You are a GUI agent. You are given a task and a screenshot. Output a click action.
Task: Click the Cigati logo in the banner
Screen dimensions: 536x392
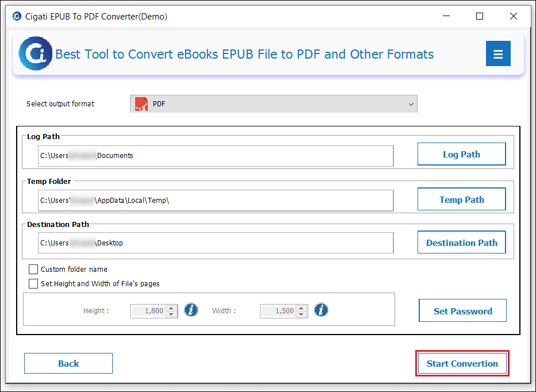36,53
